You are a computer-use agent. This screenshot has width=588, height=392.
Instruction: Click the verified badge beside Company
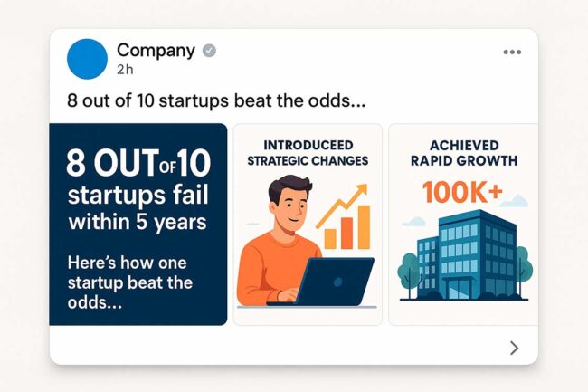click(209, 51)
